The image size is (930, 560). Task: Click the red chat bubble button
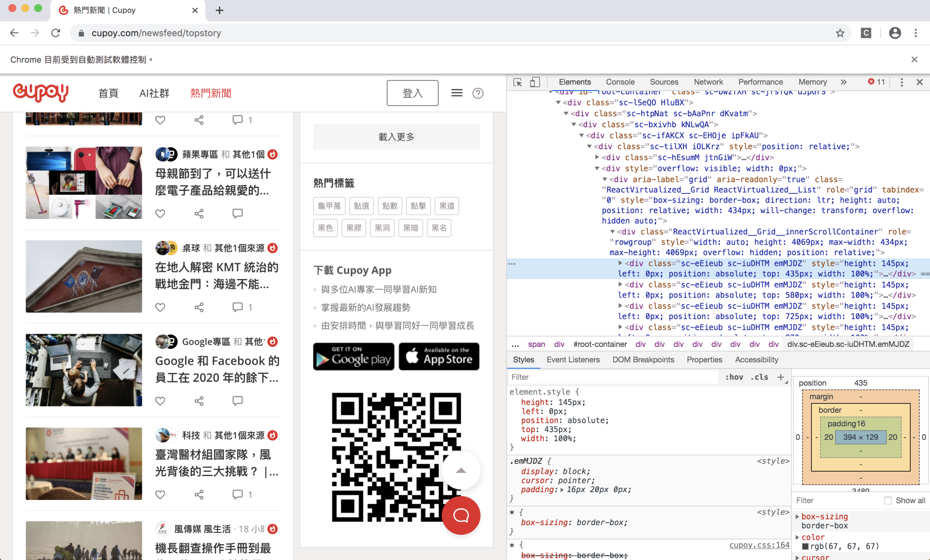pos(461,515)
